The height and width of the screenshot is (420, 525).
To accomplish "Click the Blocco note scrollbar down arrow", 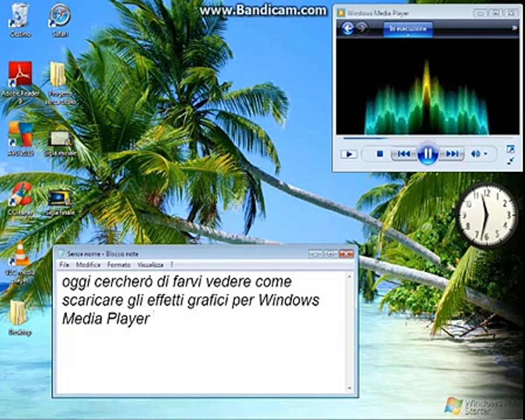I will point(349,388).
